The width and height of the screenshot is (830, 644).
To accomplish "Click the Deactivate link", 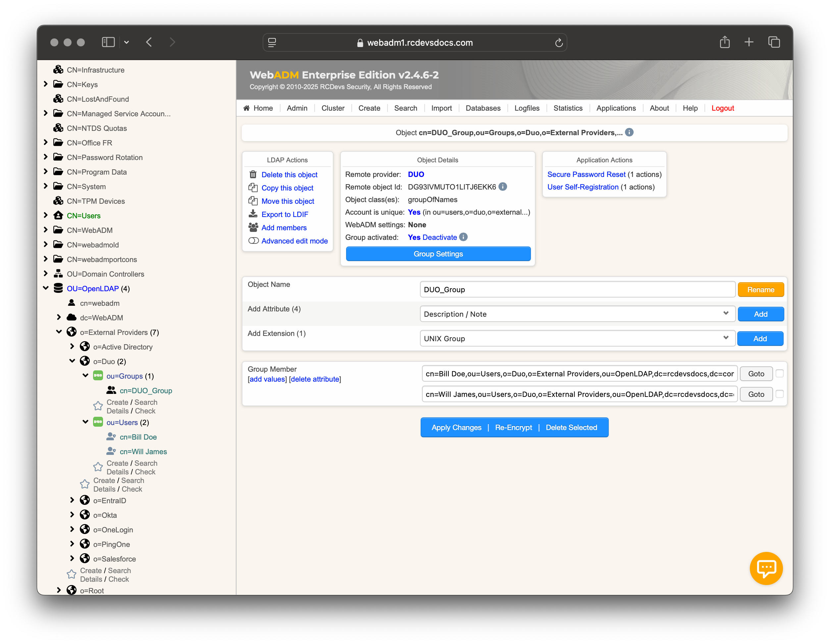I will (x=440, y=237).
